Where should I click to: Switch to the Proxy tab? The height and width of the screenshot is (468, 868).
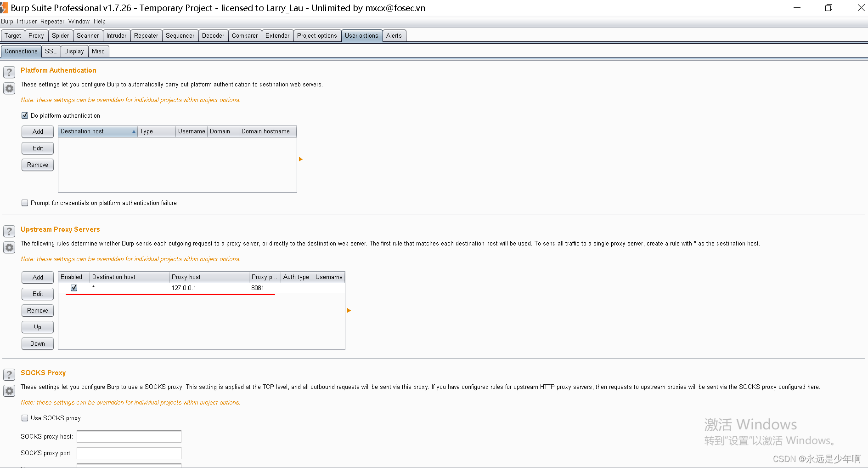(x=36, y=35)
